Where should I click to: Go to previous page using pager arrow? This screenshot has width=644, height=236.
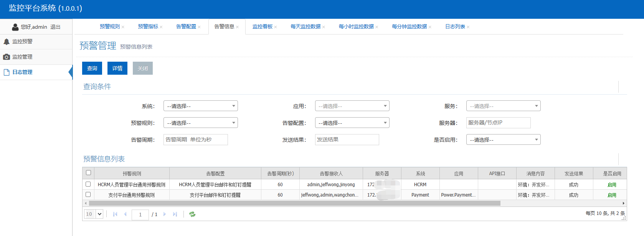coord(125,214)
